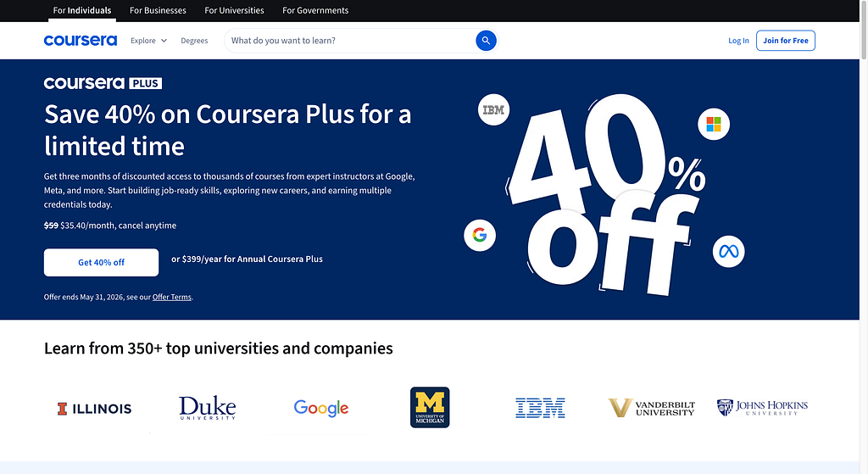The image size is (868, 474).
Task: Open the Vanderbilt University logo
Action: click(x=651, y=408)
